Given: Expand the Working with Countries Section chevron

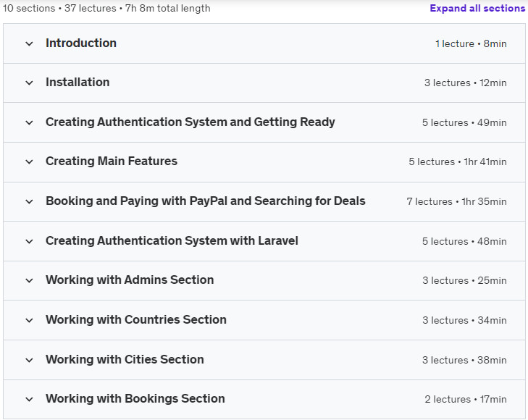Looking at the screenshot, I should tap(29, 320).
